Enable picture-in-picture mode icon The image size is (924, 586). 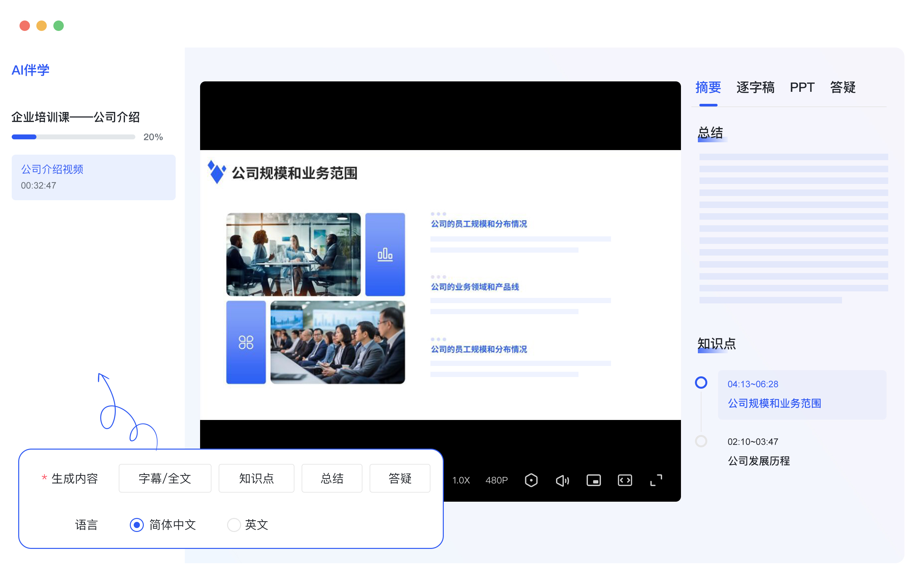pyautogui.click(x=593, y=480)
